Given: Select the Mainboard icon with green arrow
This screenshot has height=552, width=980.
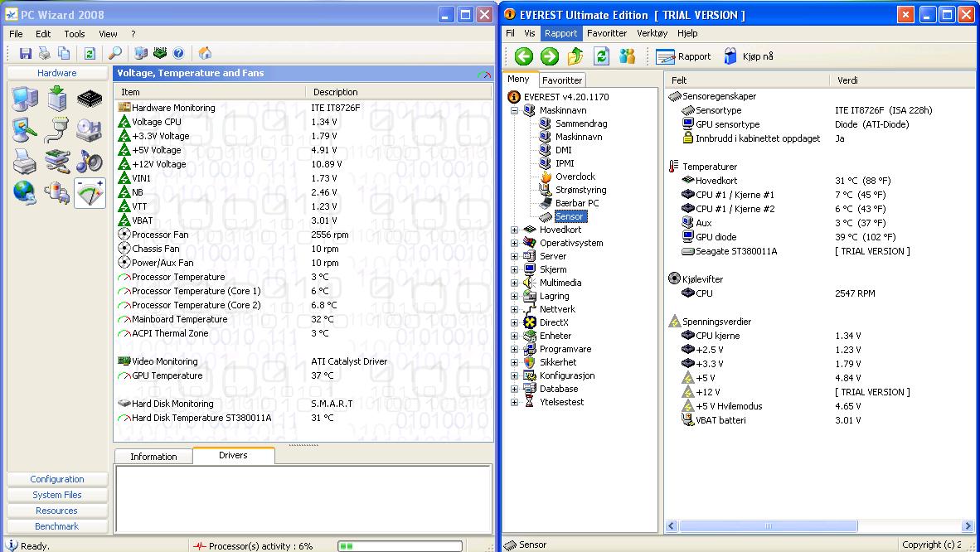Looking at the screenshot, I should tap(57, 99).
